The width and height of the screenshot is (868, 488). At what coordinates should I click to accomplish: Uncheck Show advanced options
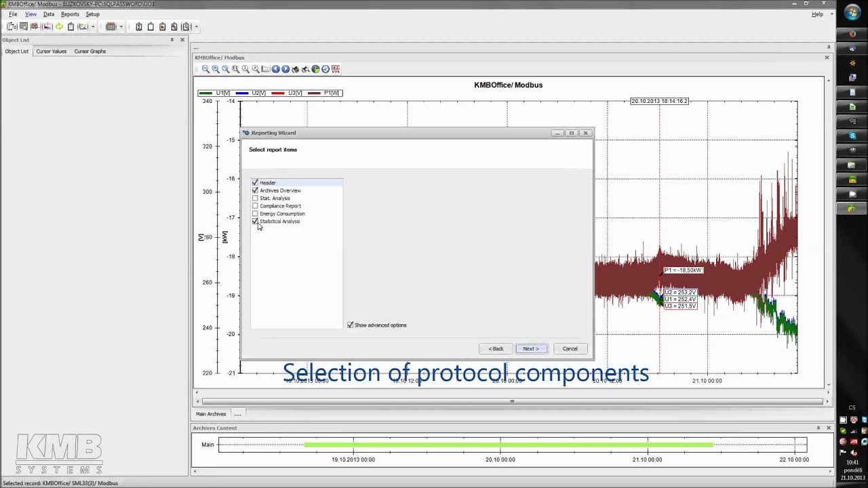[x=351, y=325]
